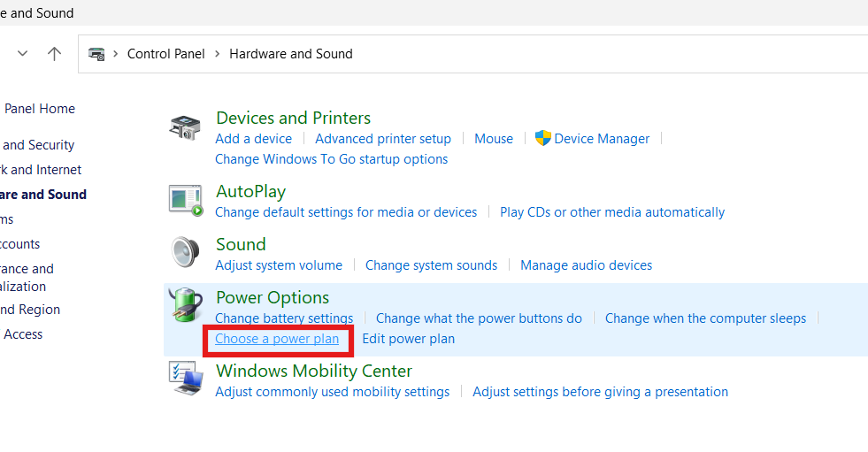The height and width of the screenshot is (452, 868).
Task: Expand chevron before Control Panel breadcrumb
Action: [116, 54]
